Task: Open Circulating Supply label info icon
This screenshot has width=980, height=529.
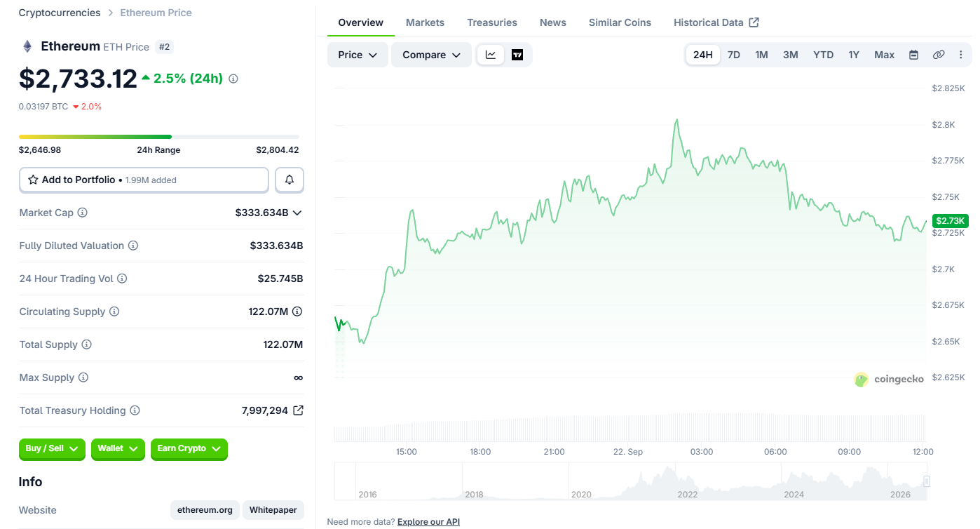Action: tap(114, 312)
